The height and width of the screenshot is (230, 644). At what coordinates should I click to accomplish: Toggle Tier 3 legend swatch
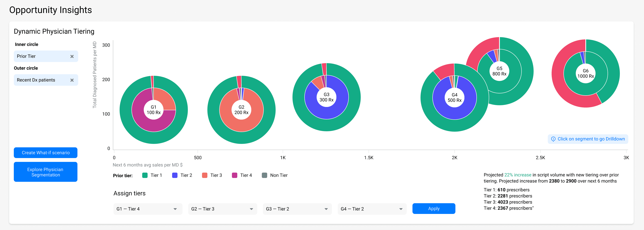pos(205,175)
